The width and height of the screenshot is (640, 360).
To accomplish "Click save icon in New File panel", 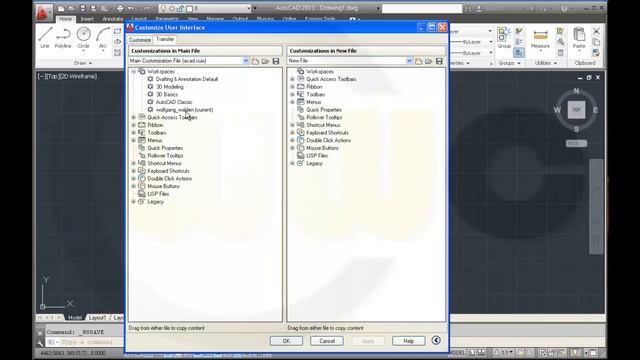I will (x=439, y=61).
